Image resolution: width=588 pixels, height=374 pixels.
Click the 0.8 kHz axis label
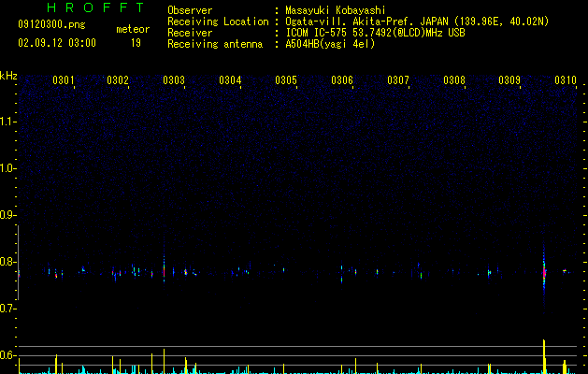[7, 262]
